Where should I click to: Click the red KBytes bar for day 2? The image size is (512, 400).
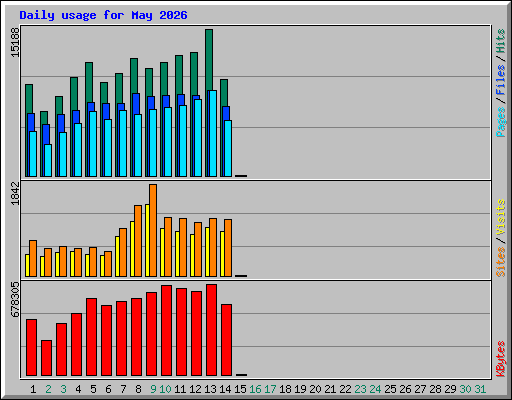[46, 358]
